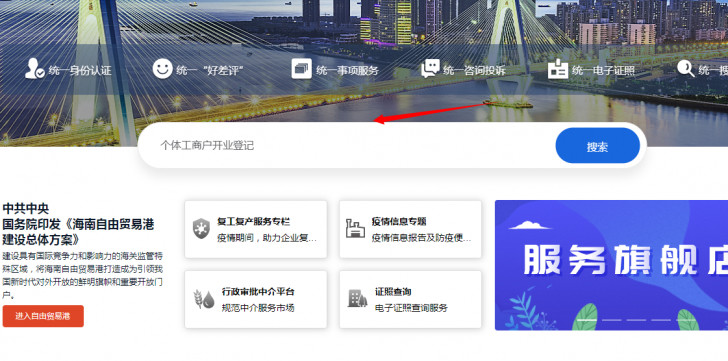Click the text 疫情期间，助力企业复…

tap(267, 239)
